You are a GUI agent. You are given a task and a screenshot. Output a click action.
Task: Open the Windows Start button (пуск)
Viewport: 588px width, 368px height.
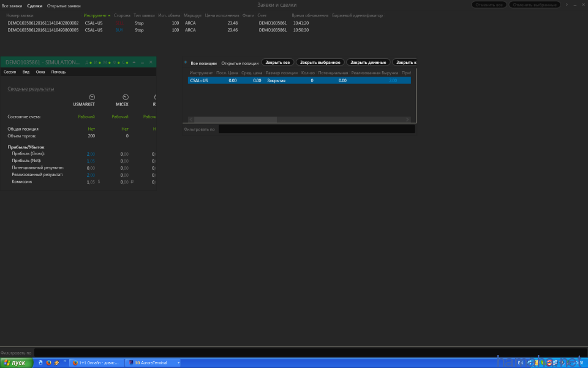pos(17,362)
